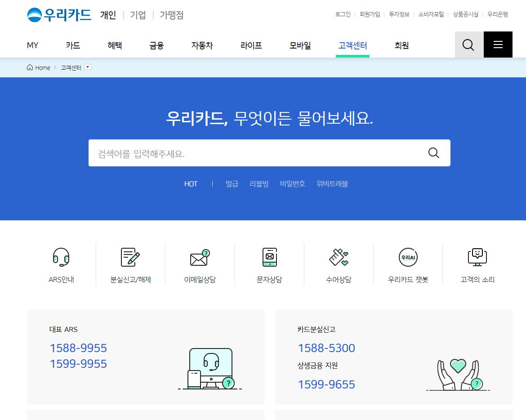Open the MY menu
The image size is (526, 420).
(32, 45)
